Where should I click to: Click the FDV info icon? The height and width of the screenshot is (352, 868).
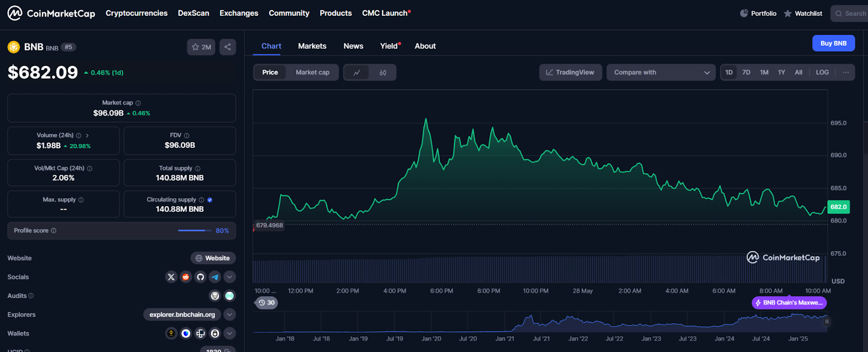[x=187, y=135]
